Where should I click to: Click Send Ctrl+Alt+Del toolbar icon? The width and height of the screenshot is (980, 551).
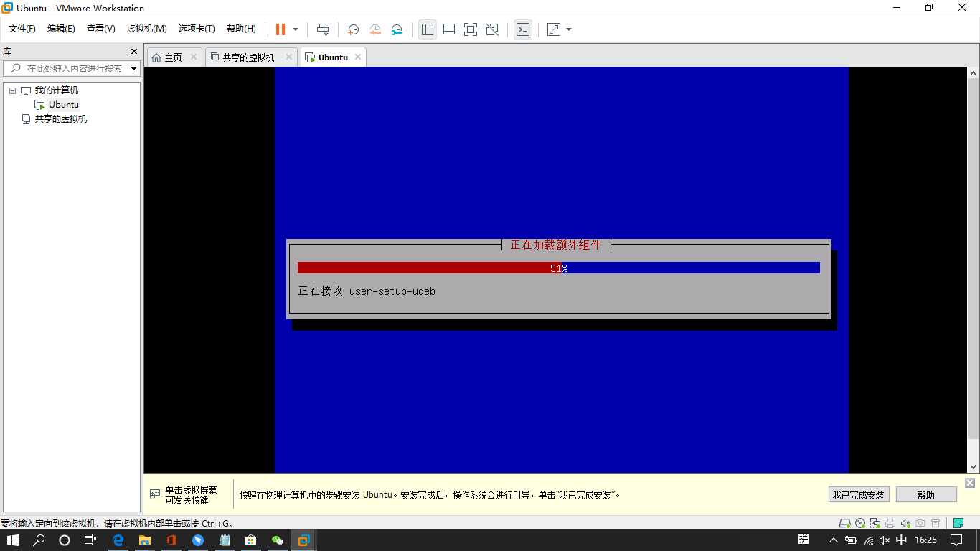(x=323, y=29)
